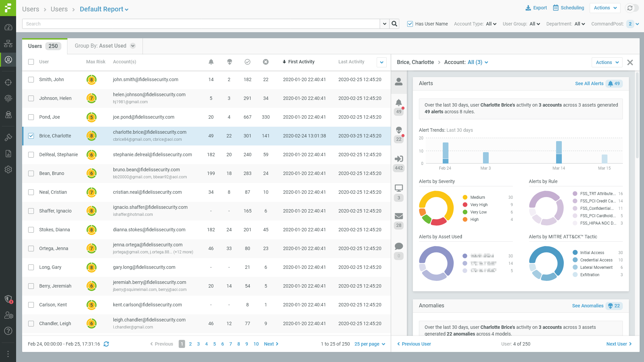Click the Medium severity color swatch
This screenshot has width=644, height=362.
(465, 197)
